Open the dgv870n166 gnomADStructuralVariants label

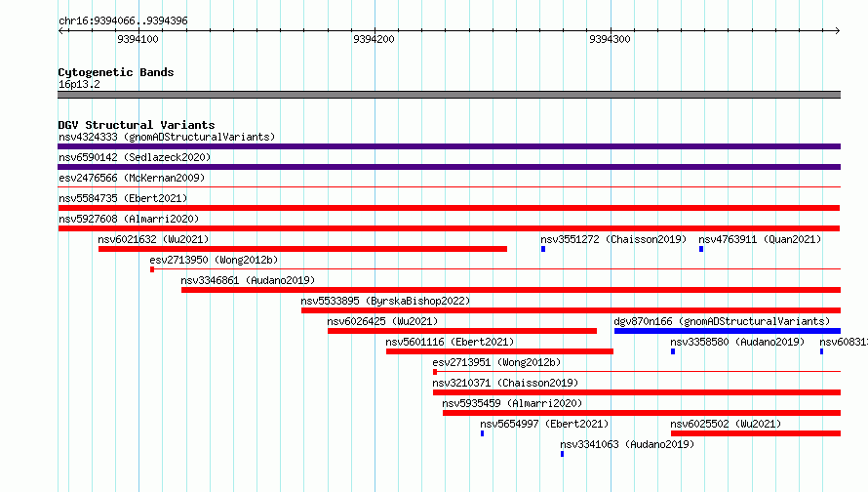pyautogui.click(x=722, y=321)
